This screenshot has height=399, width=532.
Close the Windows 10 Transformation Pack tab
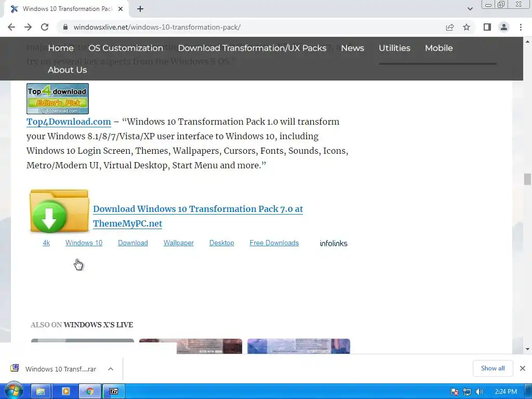(x=121, y=9)
